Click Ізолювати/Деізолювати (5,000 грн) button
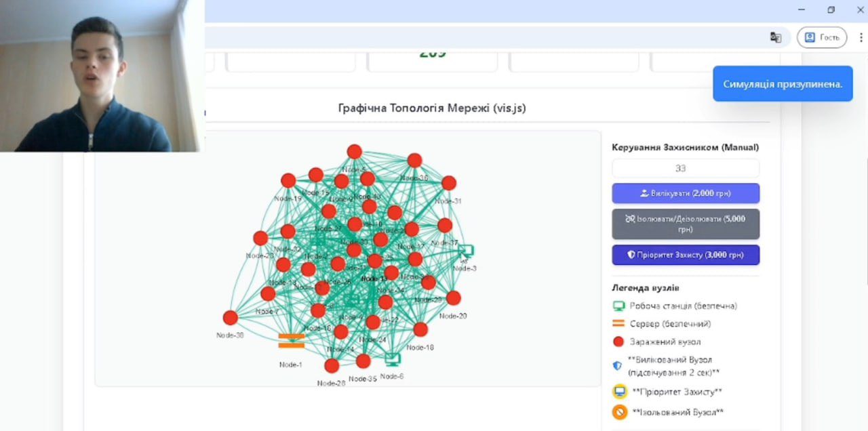The height and width of the screenshot is (431, 868). pyautogui.click(x=686, y=224)
